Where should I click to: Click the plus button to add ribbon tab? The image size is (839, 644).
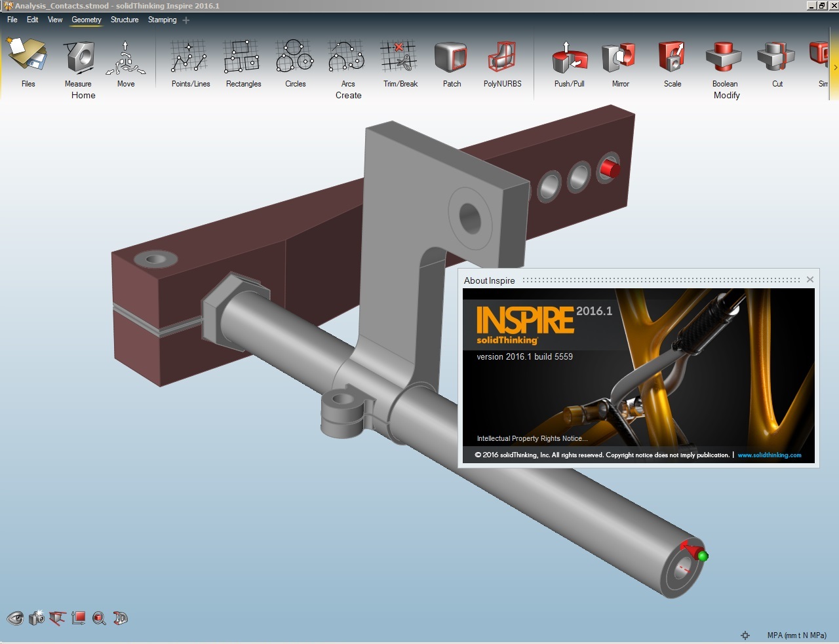(186, 20)
